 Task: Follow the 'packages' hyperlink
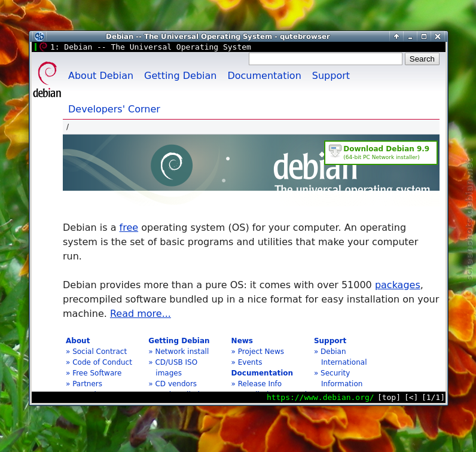click(398, 285)
